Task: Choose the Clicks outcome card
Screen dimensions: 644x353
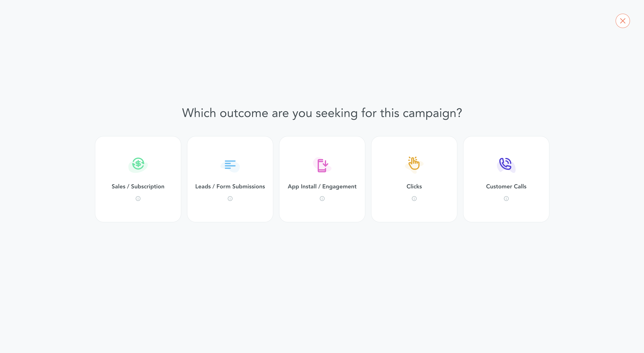Action: (x=414, y=179)
